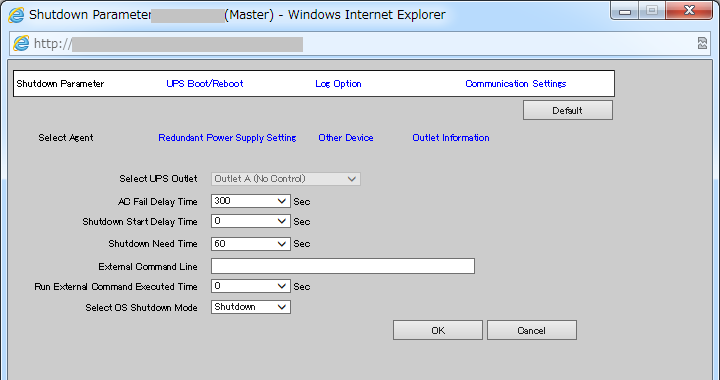The image size is (720, 380).
Task: Click the Default button
Action: coord(568,110)
